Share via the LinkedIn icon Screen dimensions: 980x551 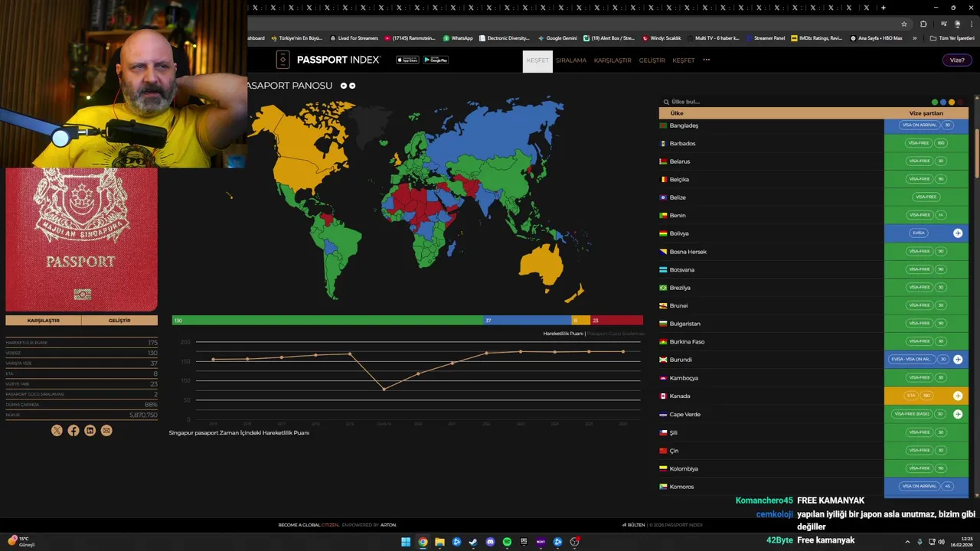point(90,430)
